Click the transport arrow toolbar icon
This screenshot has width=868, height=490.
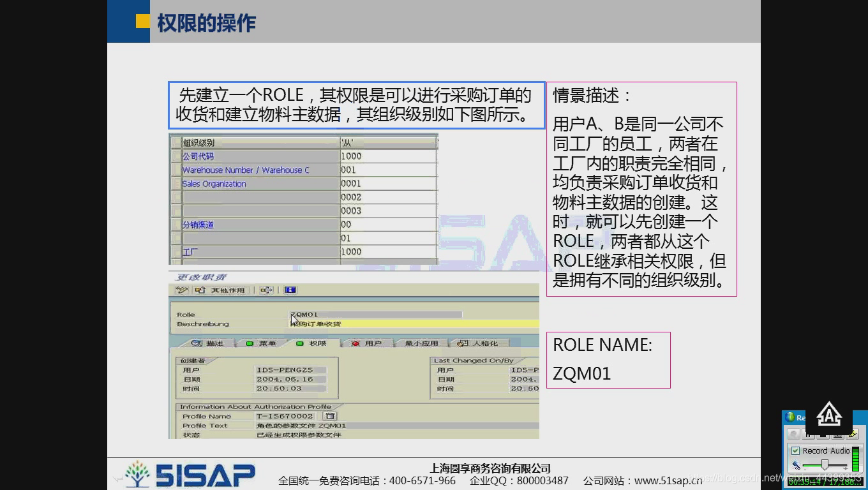point(266,290)
